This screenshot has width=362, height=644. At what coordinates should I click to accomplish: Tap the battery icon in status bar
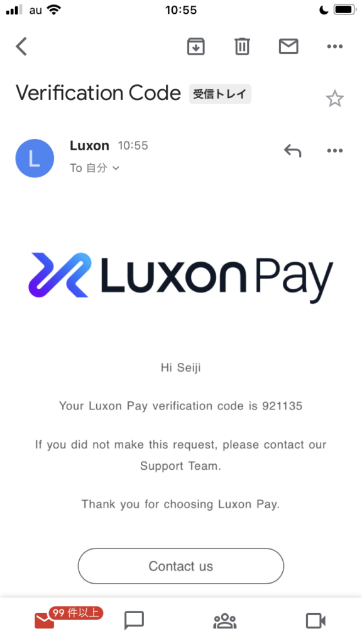click(344, 10)
